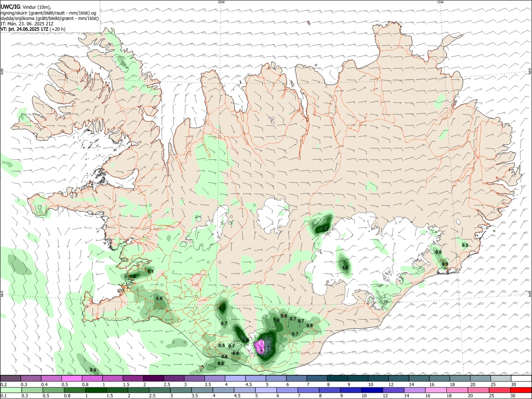
Task: Click the light lavender 4 mm snow swatch
Action: pos(235,378)
